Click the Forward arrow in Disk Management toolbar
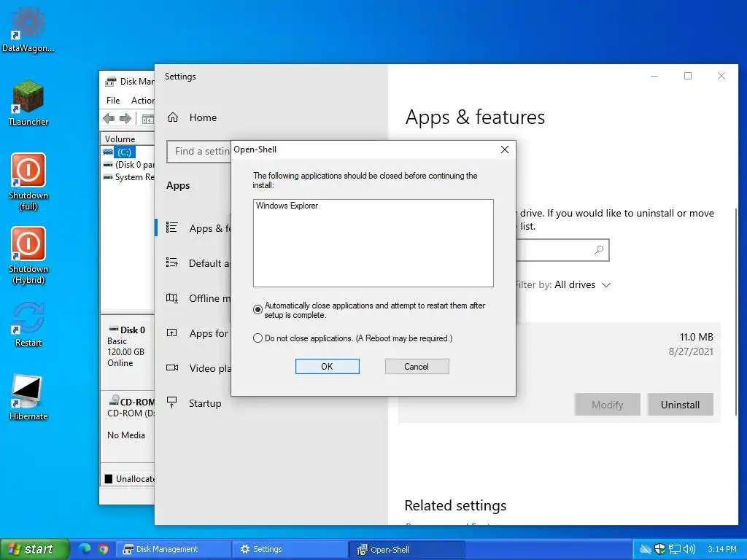 125,119
